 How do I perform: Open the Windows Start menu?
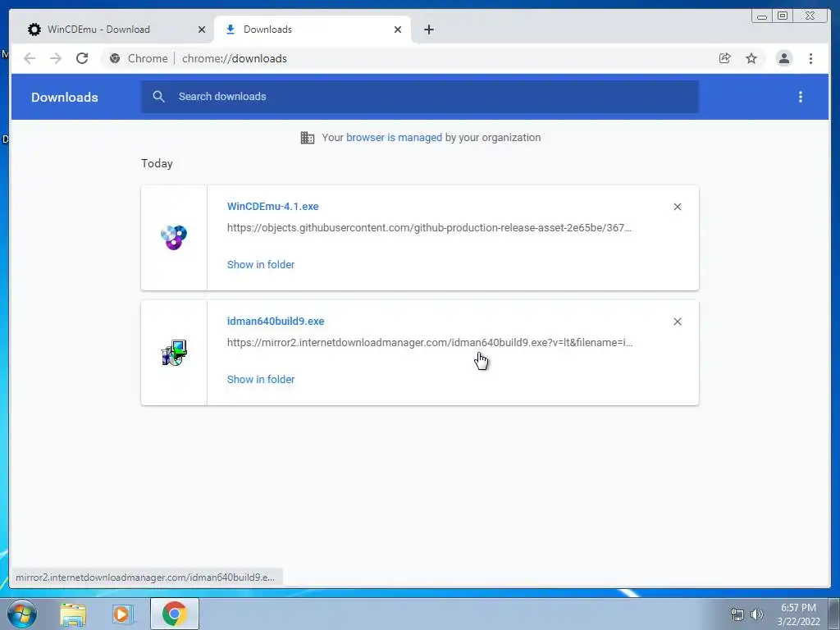(x=22, y=614)
